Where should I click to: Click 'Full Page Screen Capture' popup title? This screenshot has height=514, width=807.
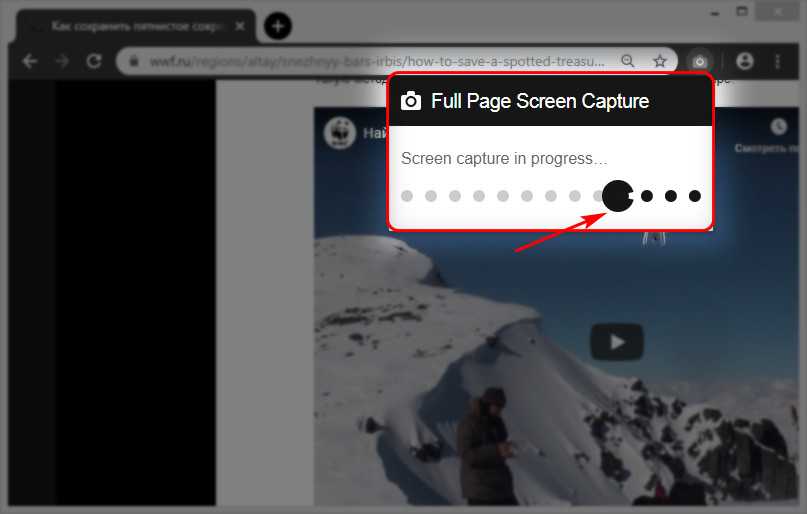tap(540, 101)
